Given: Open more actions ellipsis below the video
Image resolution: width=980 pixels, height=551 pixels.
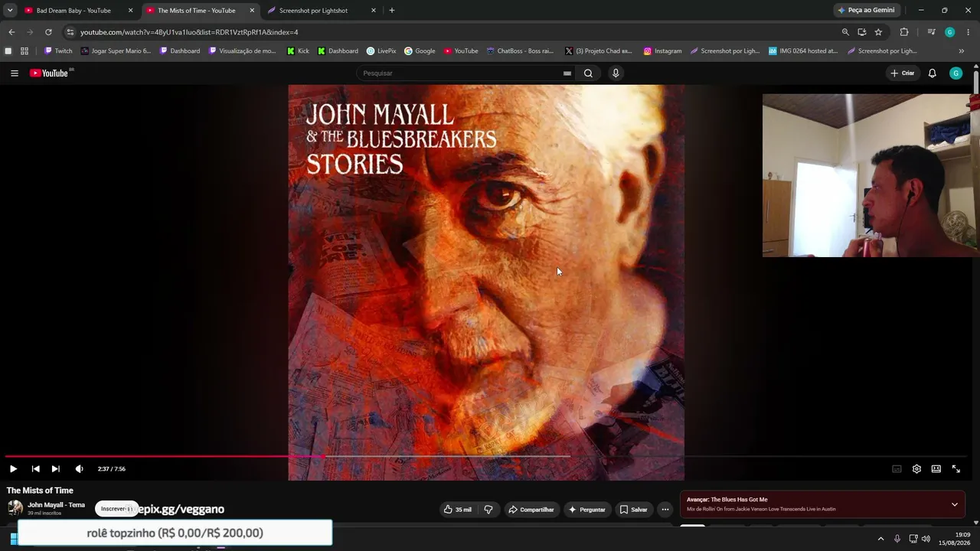Looking at the screenshot, I should [x=665, y=510].
